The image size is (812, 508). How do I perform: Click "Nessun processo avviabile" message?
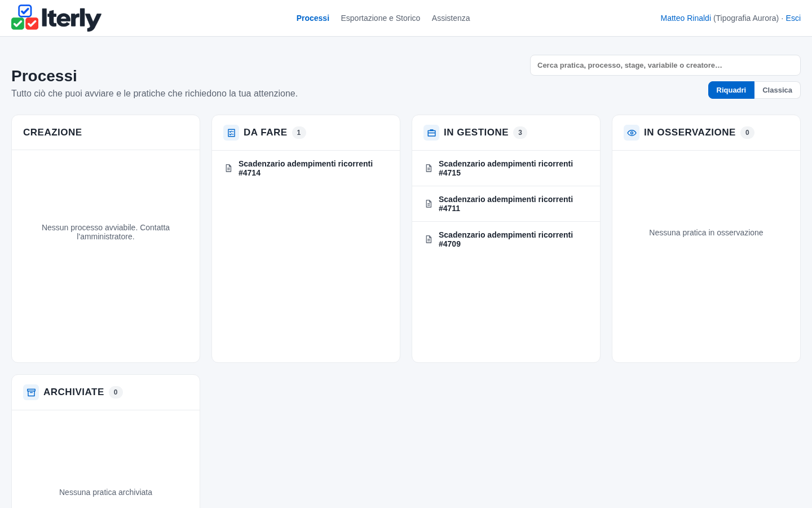tap(105, 232)
